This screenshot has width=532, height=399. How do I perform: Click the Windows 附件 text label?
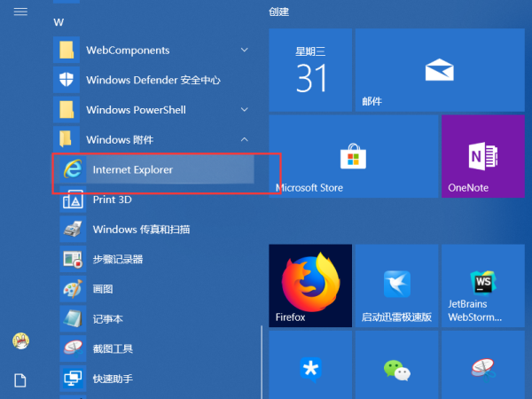coord(120,140)
